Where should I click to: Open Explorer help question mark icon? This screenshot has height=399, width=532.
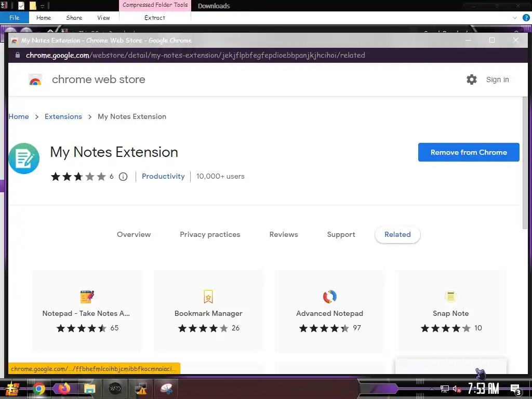526,18
